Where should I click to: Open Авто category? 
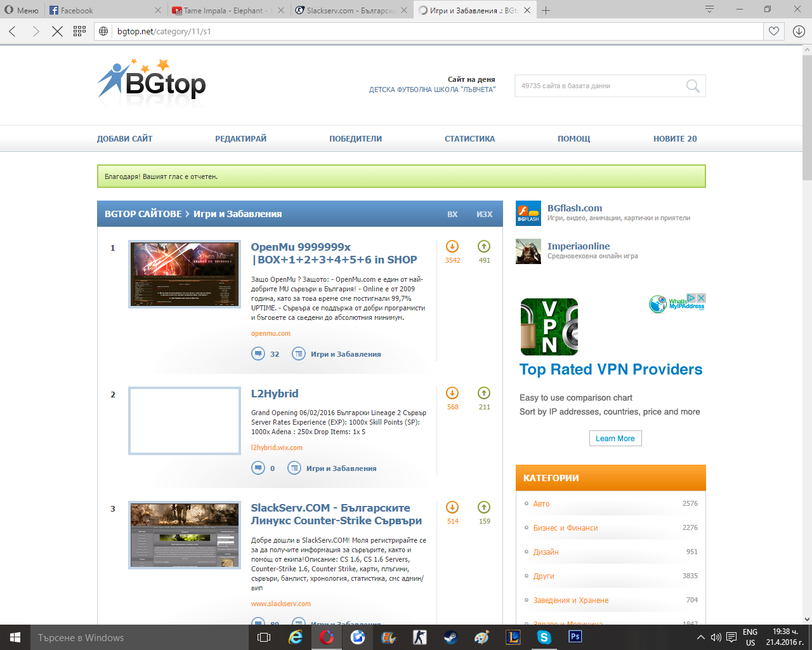coord(541,503)
